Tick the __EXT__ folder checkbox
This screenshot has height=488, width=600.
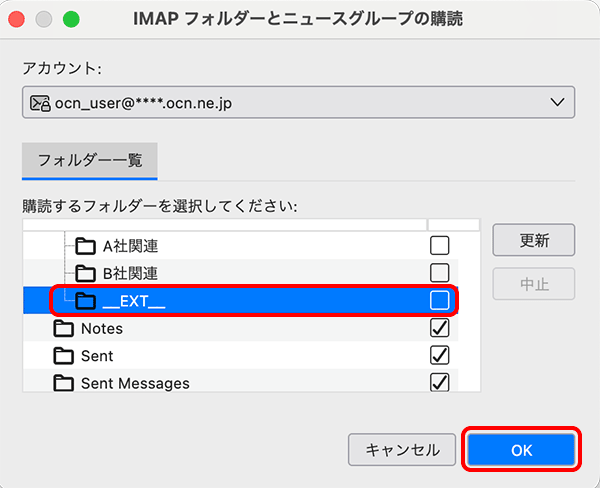click(439, 300)
